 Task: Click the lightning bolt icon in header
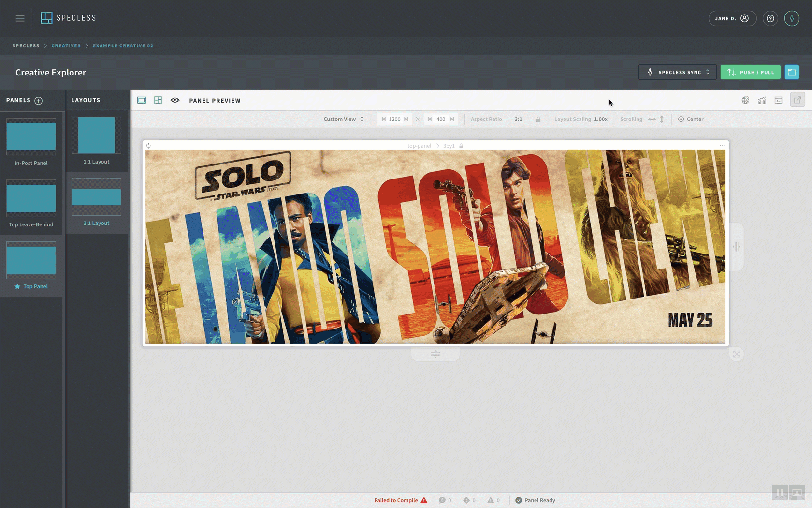[x=792, y=18]
